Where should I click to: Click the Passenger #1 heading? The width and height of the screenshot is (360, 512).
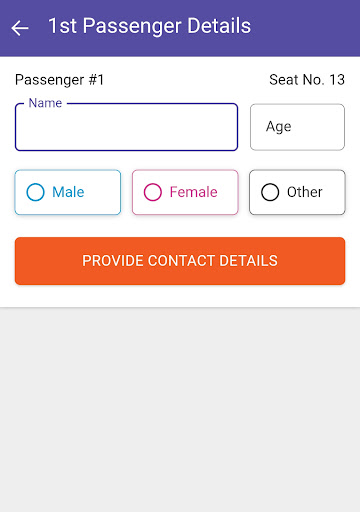[60, 80]
